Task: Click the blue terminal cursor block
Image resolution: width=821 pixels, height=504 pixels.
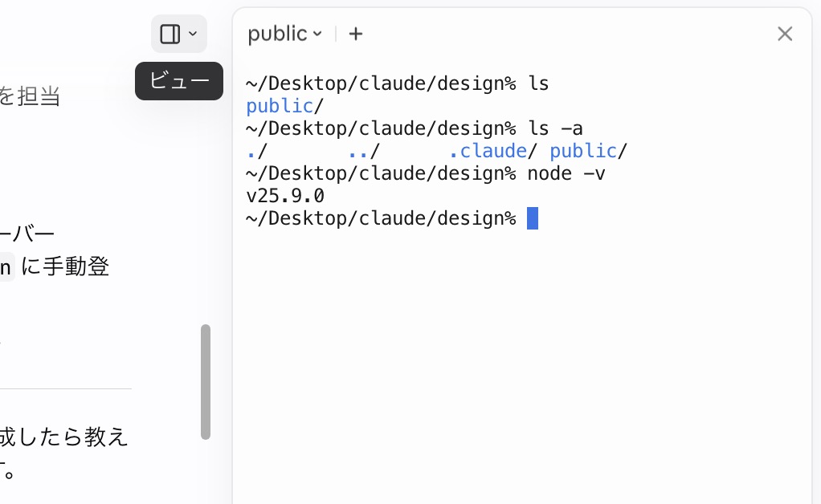Action: (x=533, y=218)
